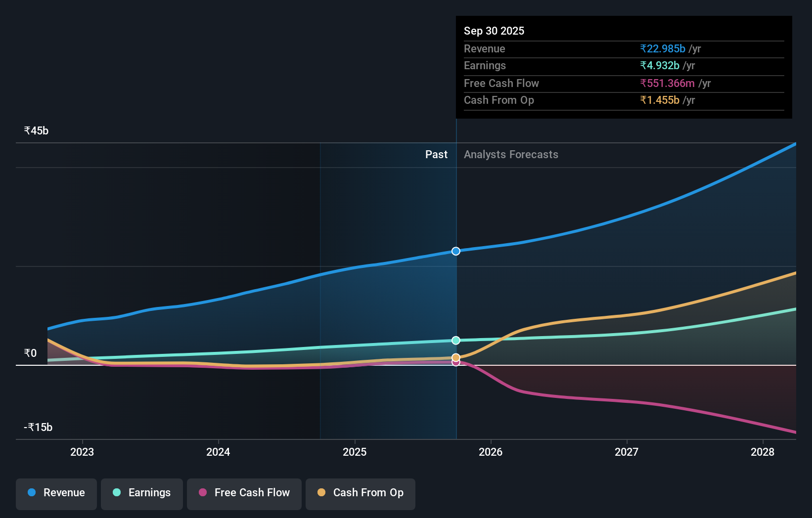Viewport: 812px width, 518px height.
Task: Click the Revenue data point marker on the chart
Action: point(455,251)
